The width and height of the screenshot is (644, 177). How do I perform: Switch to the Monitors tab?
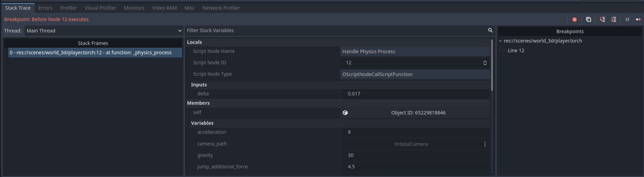(134, 8)
